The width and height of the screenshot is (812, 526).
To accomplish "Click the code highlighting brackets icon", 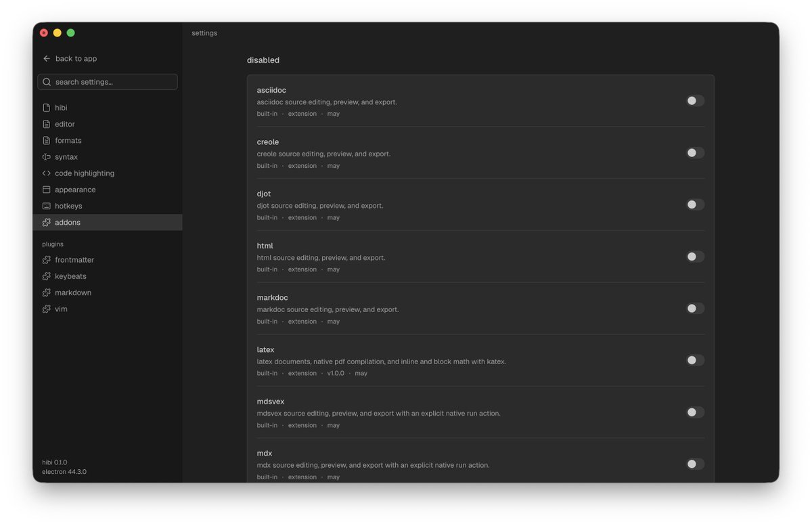I will (47, 173).
